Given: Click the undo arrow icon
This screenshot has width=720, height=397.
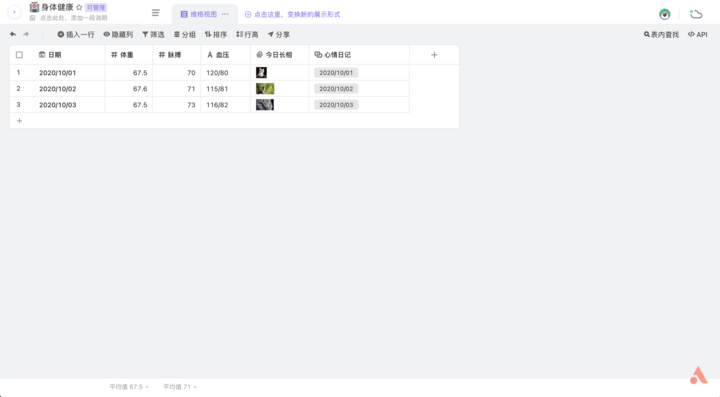Looking at the screenshot, I should (x=13, y=34).
